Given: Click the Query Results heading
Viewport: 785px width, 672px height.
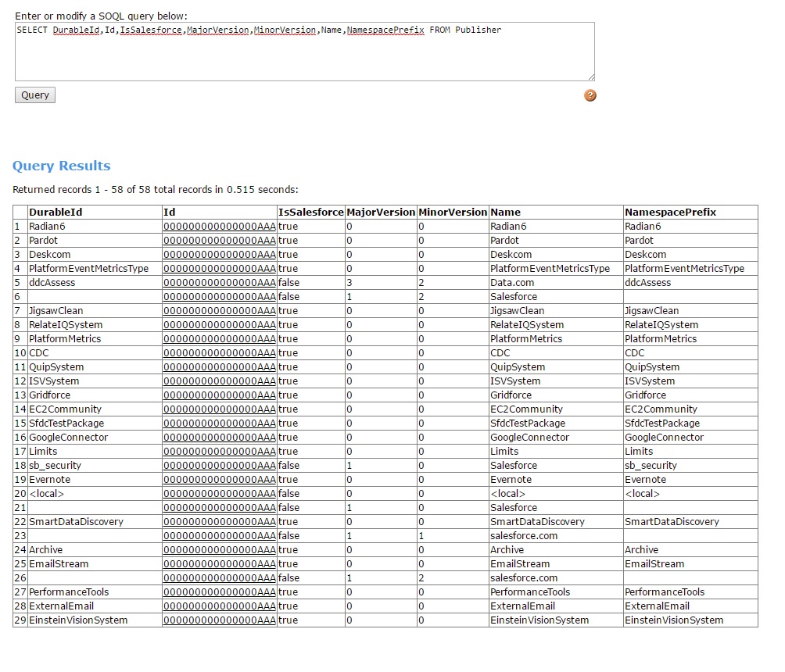Looking at the screenshot, I should click(x=62, y=166).
